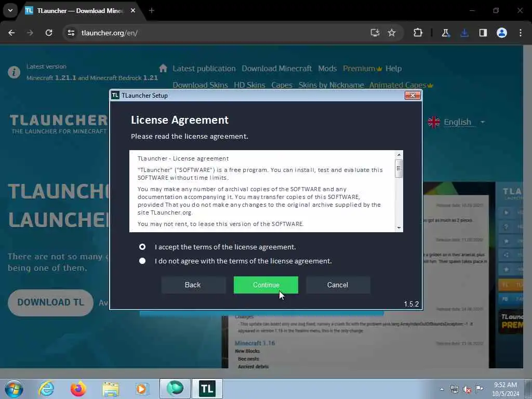Click the UK flag language icon
The height and width of the screenshot is (399, 532).
[x=434, y=122]
